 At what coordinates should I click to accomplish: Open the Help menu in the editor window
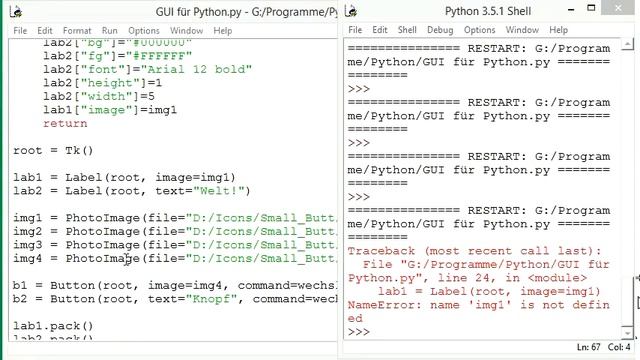[x=223, y=31]
